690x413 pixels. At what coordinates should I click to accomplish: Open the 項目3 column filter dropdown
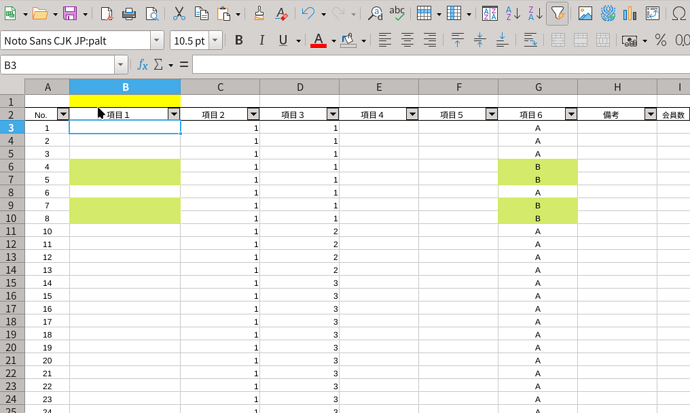[x=332, y=115]
